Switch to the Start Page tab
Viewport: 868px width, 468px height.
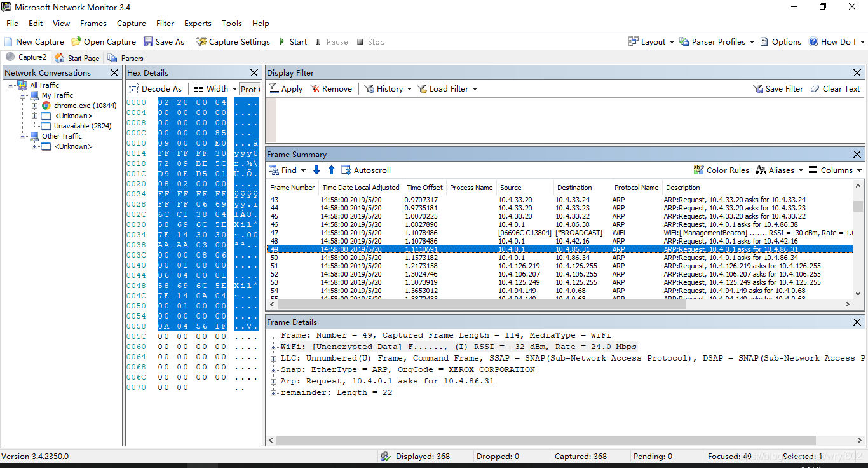pos(78,58)
